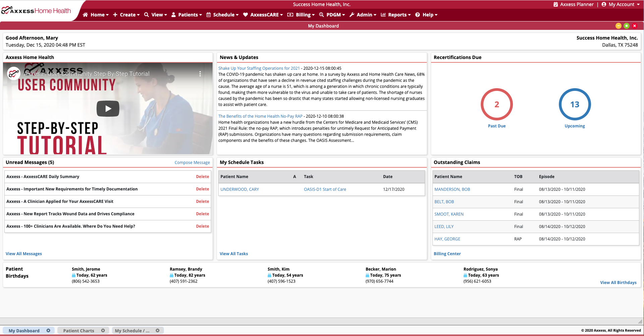Expand the Patients dropdown menu
The image size is (644, 336).
click(x=187, y=15)
